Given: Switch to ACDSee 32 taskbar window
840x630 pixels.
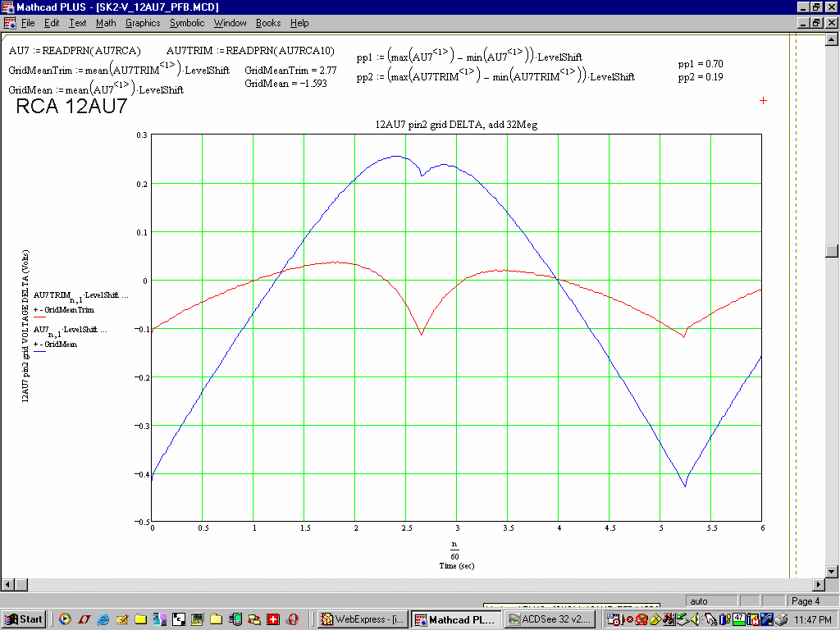Looking at the screenshot, I should (550, 619).
